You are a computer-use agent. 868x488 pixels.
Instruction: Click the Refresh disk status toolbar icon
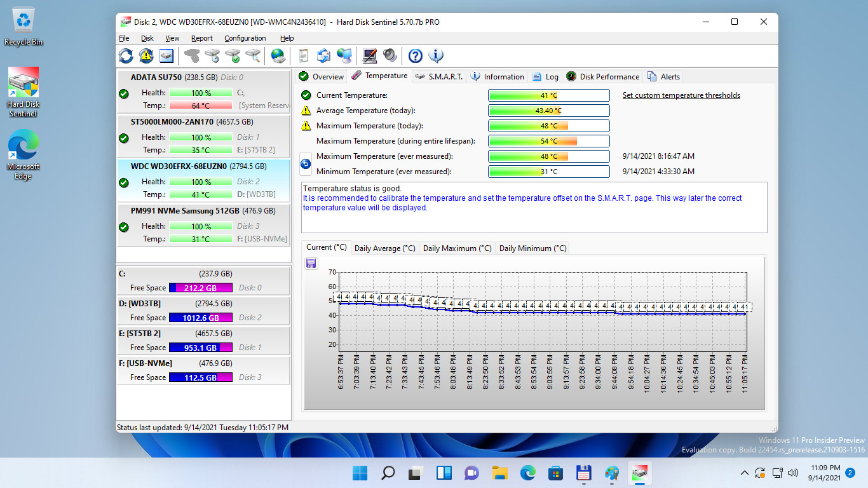point(126,56)
